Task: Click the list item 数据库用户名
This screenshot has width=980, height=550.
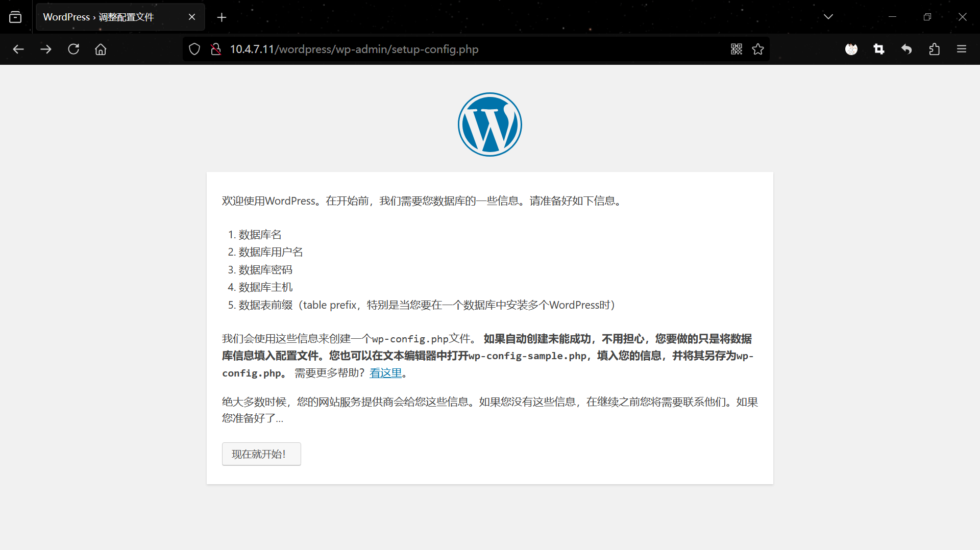Action: pos(271,252)
